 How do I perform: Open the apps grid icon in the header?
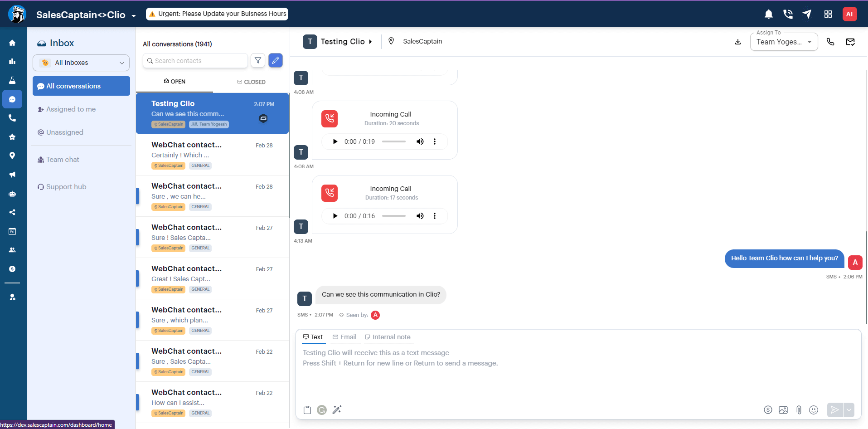pos(828,14)
